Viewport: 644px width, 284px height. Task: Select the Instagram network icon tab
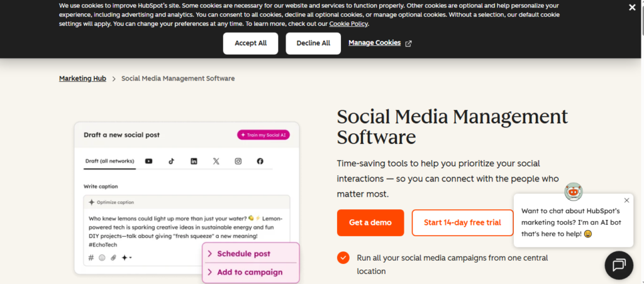click(x=238, y=161)
